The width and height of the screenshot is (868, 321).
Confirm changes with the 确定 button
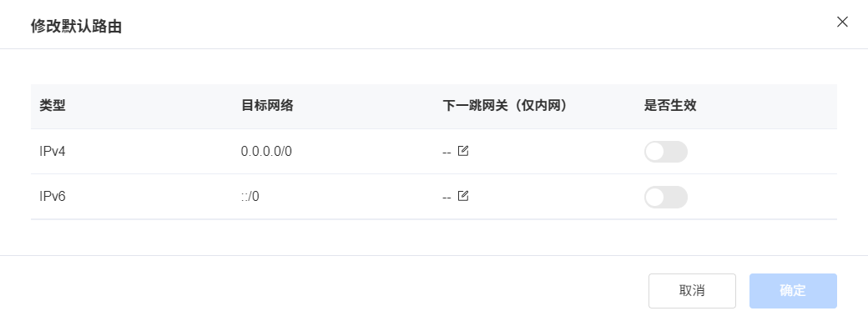tap(793, 290)
